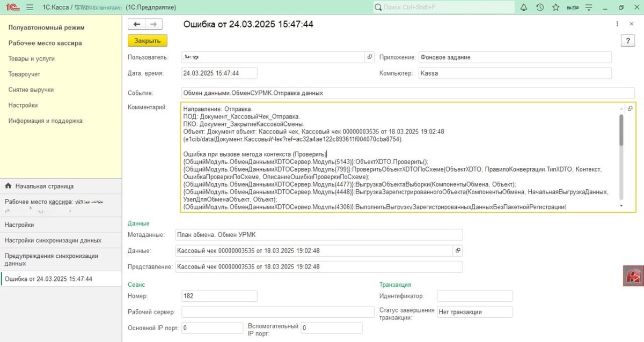Image resolution: width=644 pixels, height=342 pixels.
Task: Open Товары и услуги section
Action: click(32, 58)
